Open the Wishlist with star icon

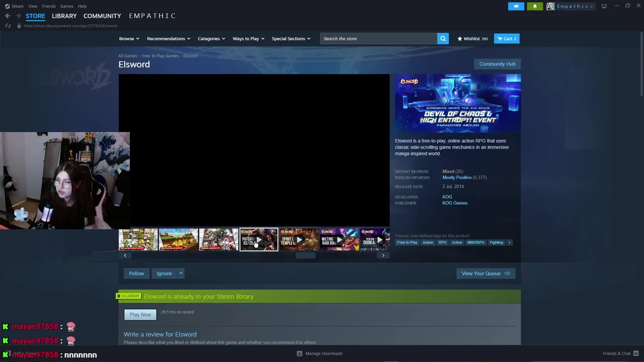tap(472, 39)
